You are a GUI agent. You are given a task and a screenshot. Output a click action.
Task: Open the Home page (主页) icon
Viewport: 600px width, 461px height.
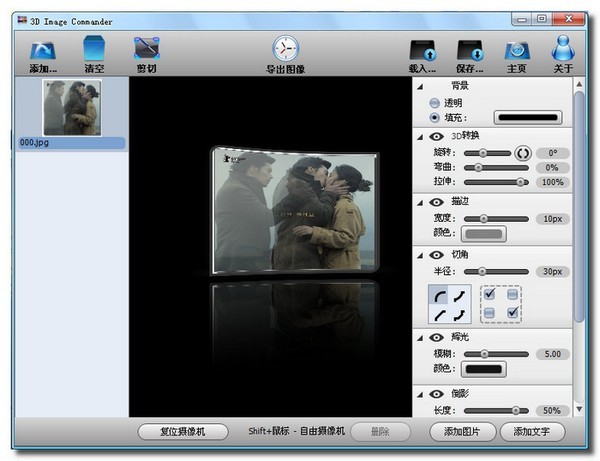click(x=516, y=49)
